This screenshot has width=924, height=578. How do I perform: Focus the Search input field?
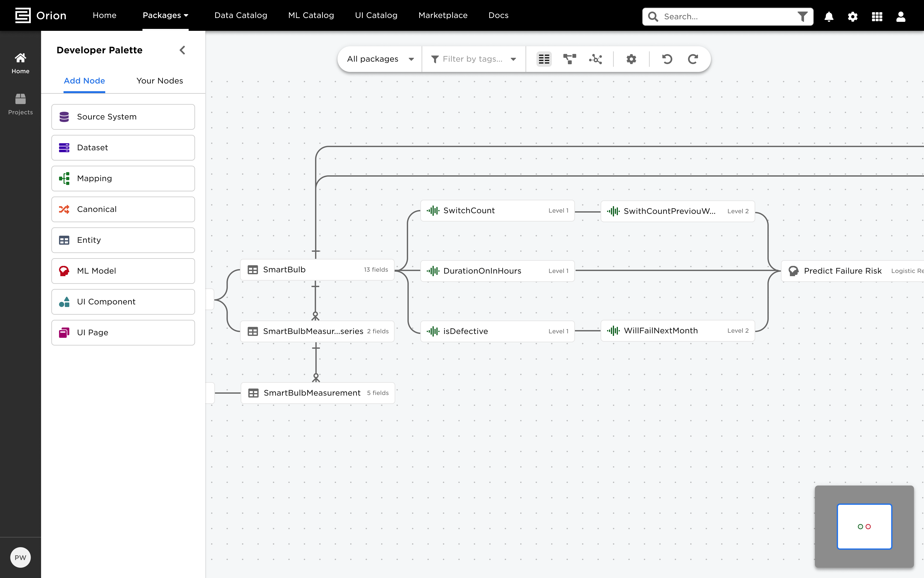(727, 16)
